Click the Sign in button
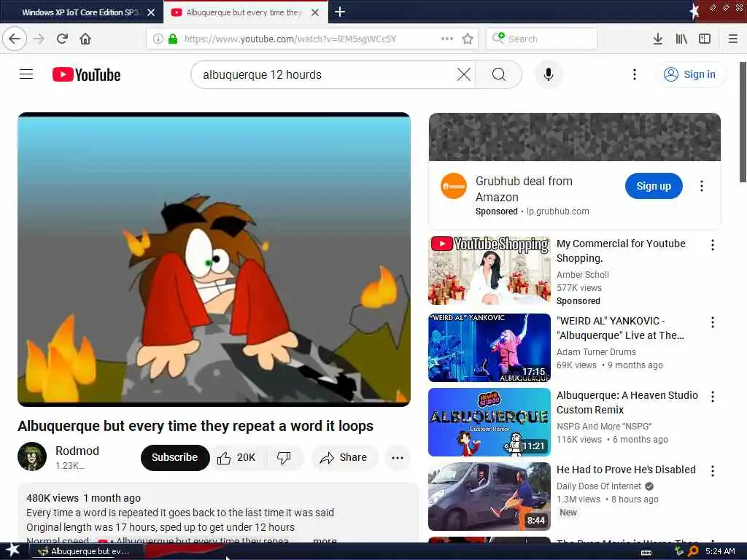This screenshot has height=560, width=747. pyautogui.click(x=690, y=74)
